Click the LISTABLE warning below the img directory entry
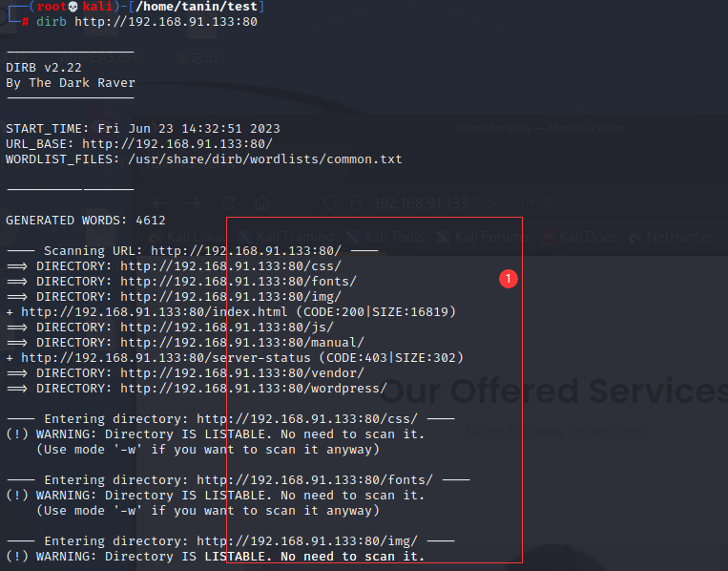This screenshot has width=728, height=571. 215,556
